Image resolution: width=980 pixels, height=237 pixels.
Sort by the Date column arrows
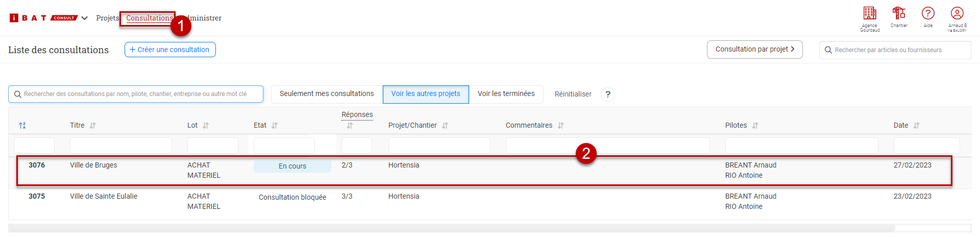[917, 126]
